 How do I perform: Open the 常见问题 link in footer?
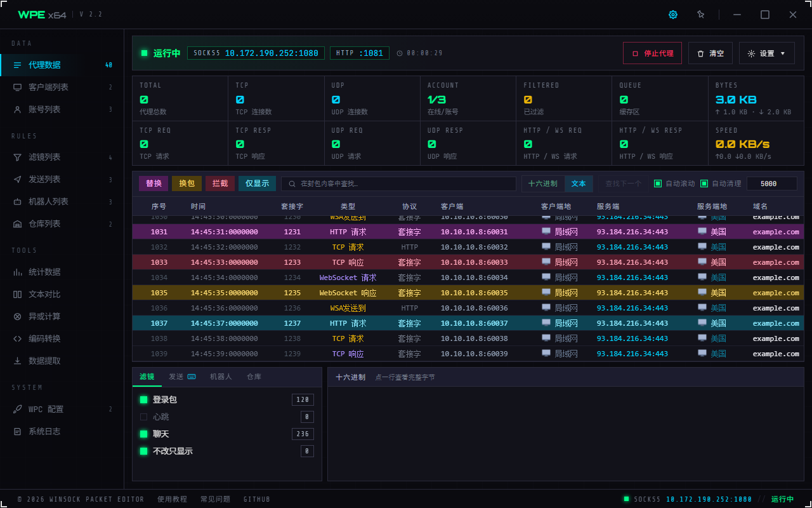click(x=215, y=499)
